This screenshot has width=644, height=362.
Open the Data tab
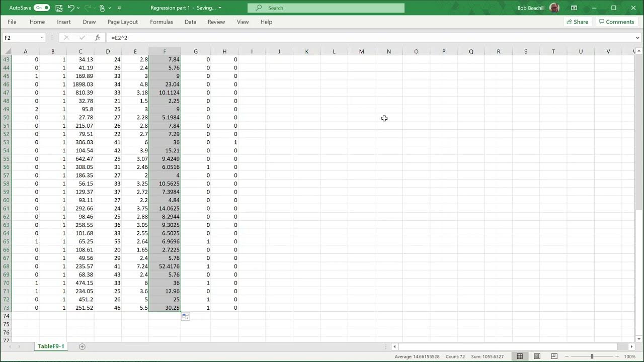190,22
